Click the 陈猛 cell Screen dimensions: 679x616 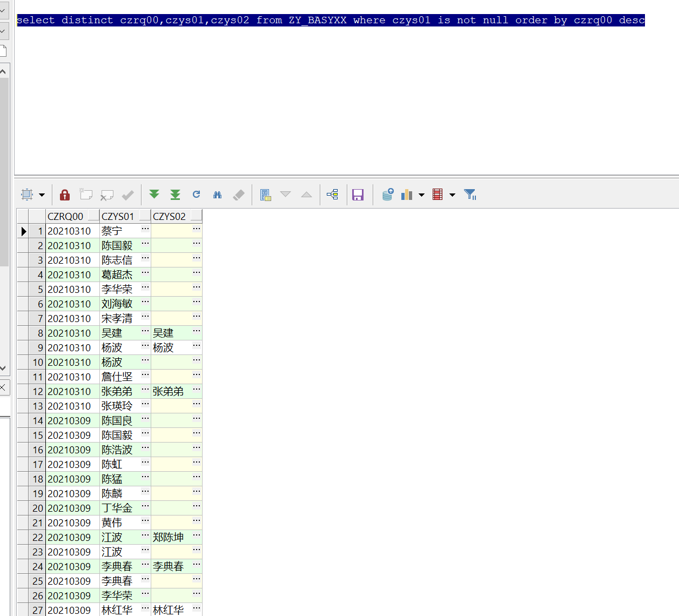tap(125, 479)
